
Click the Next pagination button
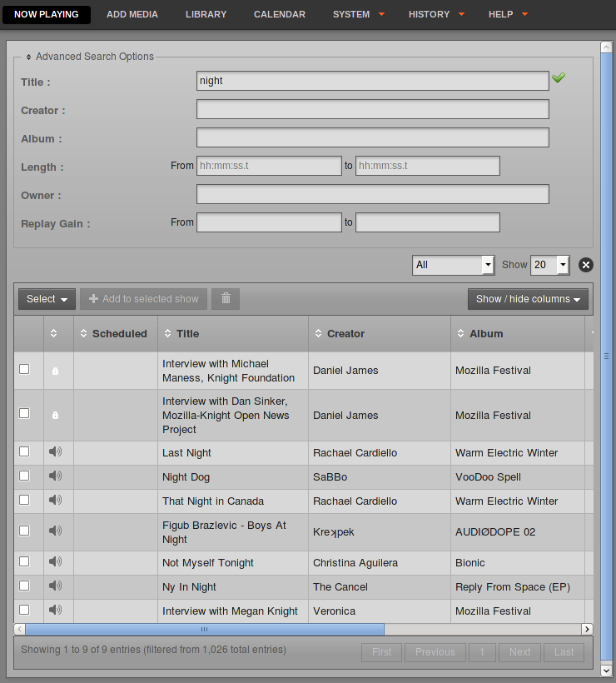(x=519, y=652)
